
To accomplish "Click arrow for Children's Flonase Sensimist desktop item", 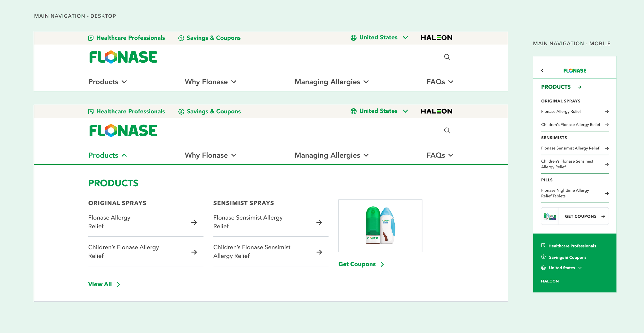I will click(x=319, y=252).
